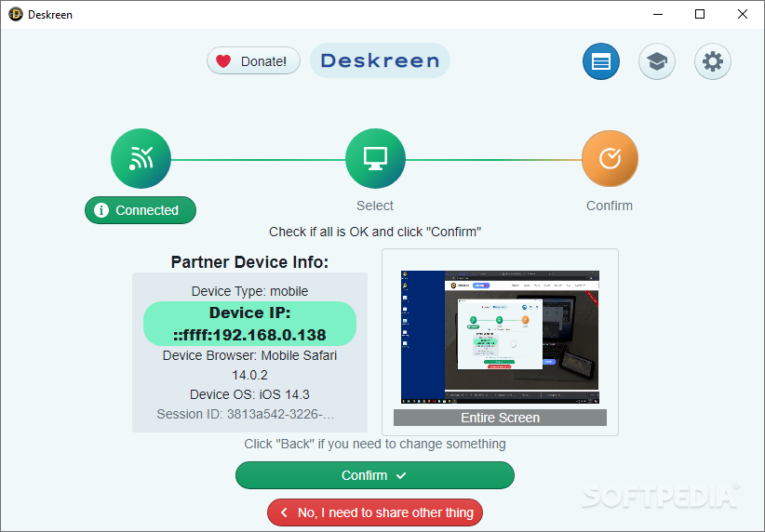Click the Connect step wifi icon
The image size is (765, 532).
[x=141, y=158]
